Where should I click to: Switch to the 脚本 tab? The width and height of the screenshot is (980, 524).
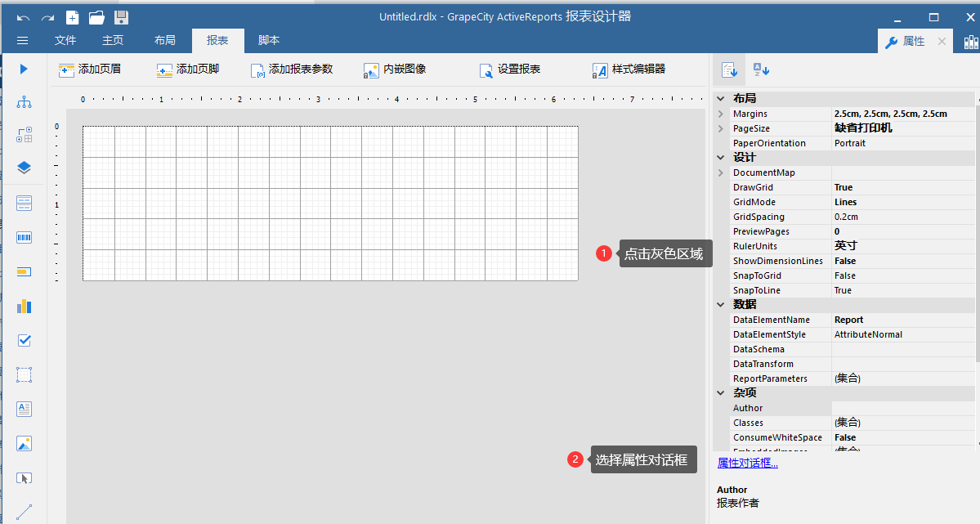point(269,41)
